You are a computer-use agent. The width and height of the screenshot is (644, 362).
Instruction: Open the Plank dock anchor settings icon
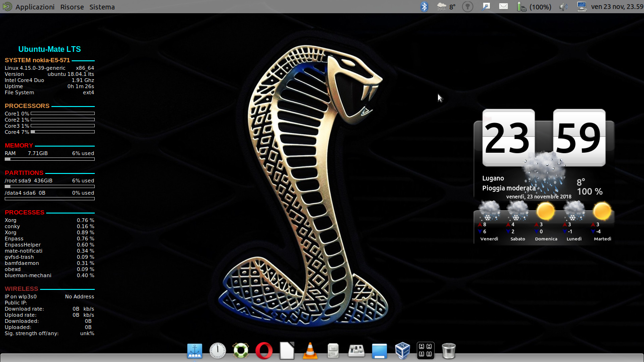[x=195, y=351]
